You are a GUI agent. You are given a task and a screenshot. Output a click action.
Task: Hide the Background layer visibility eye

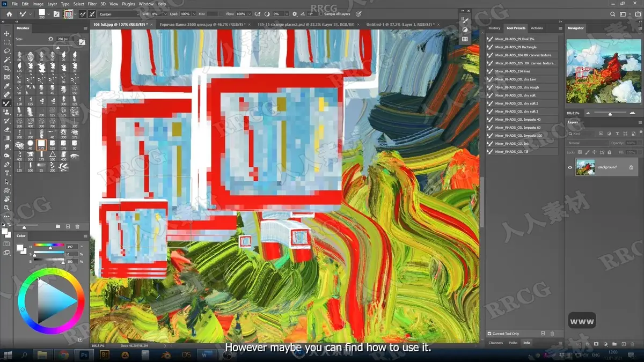570,167
